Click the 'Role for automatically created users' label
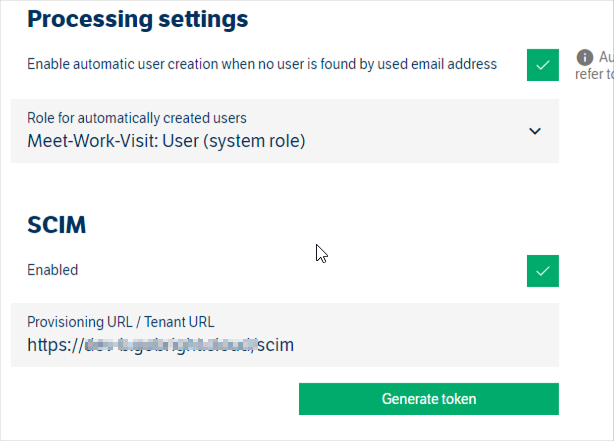This screenshot has width=614, height=441. pyautogui.click(x=137, y=118)
